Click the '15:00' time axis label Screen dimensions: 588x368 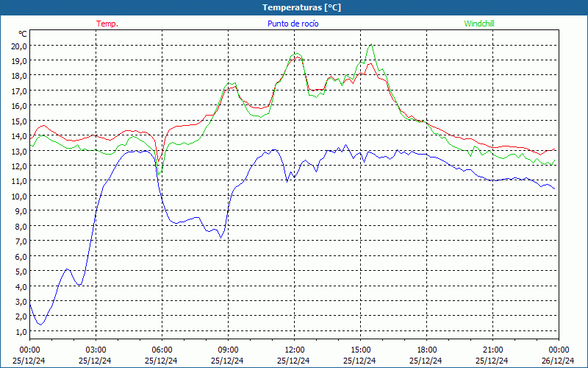[360, 350]
